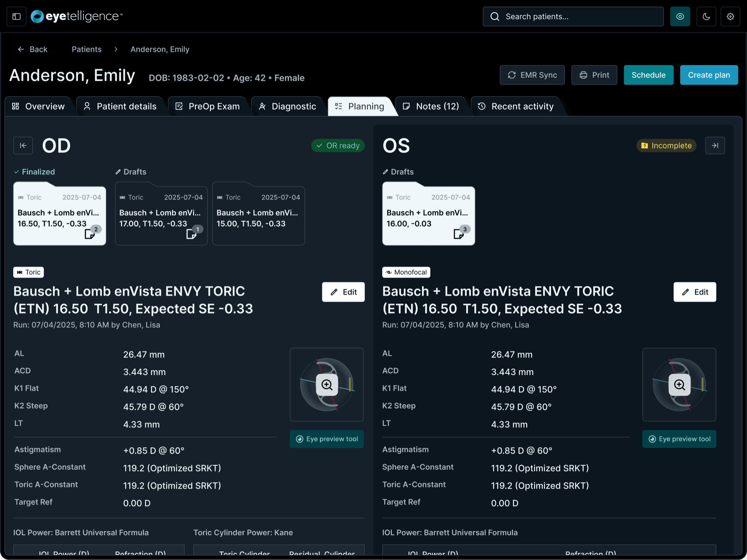Switch to the Overview tab
Viewport: 747px width, 560px height.
38,107
